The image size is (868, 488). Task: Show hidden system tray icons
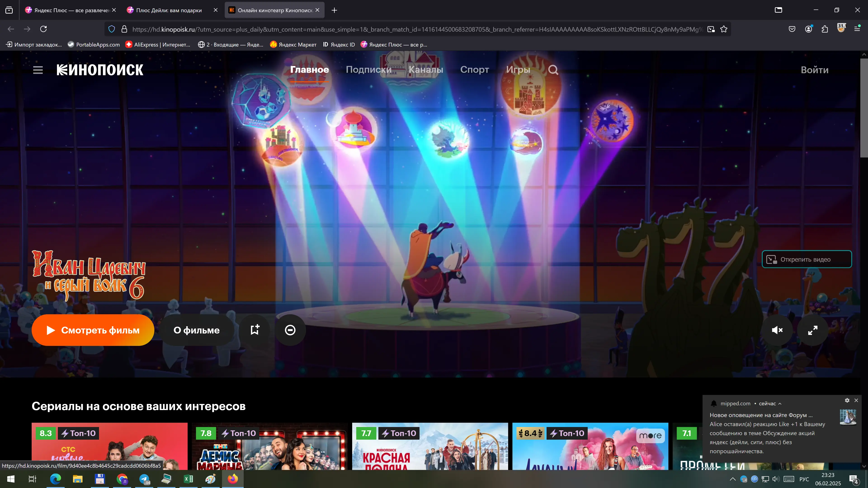[x=733, y=479]
